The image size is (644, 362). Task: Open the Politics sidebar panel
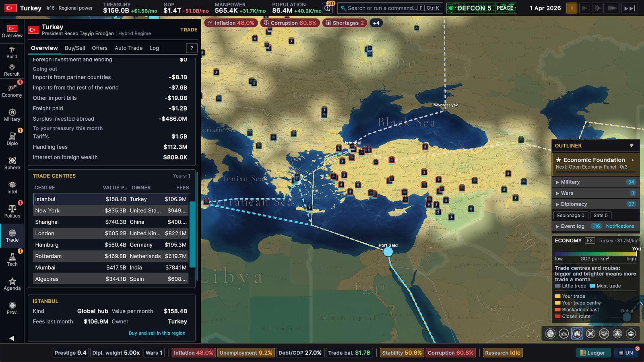click(12, 212)
